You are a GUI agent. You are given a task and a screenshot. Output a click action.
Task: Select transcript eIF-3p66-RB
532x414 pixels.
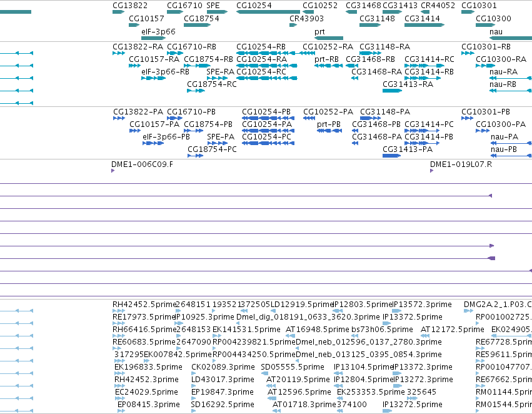click(x=153, y=78)
